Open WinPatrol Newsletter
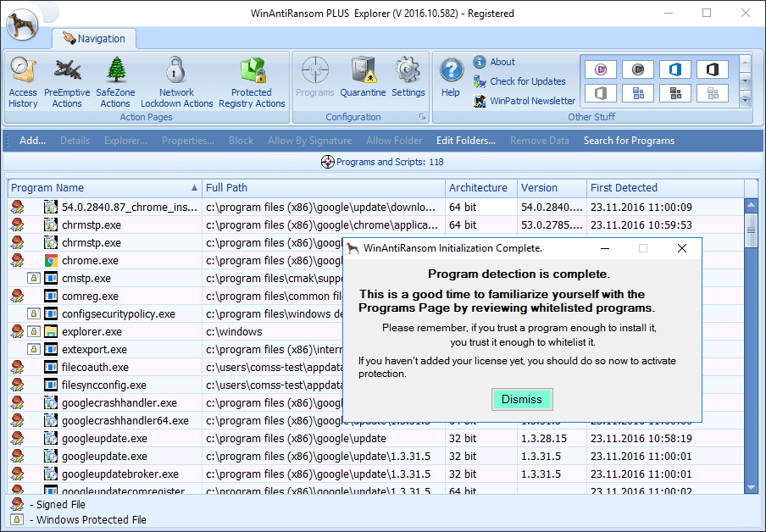The height and width of the screenshot is (532, 766). click(x=525, y=101)
